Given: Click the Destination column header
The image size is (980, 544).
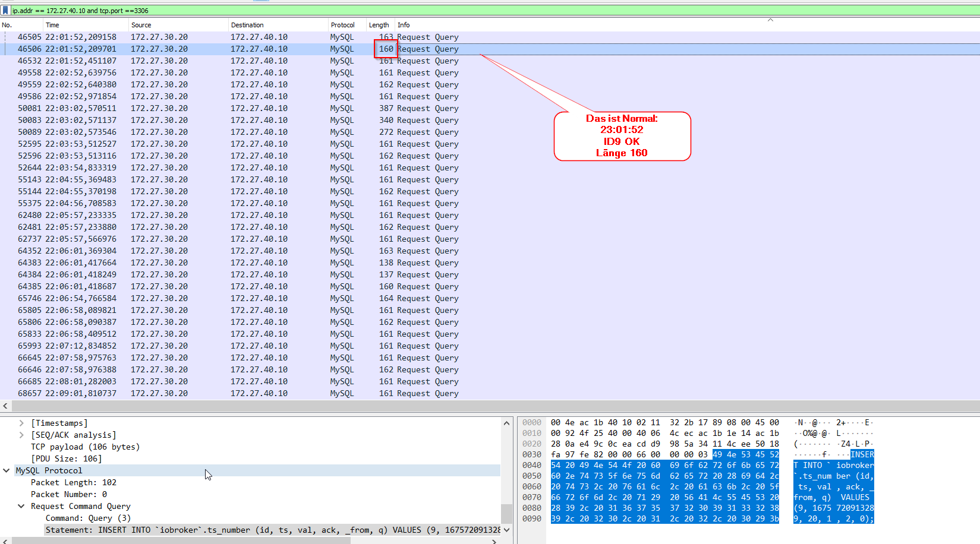Looking at the screenshot, I should pyautogui.click(x=279, y=25).
